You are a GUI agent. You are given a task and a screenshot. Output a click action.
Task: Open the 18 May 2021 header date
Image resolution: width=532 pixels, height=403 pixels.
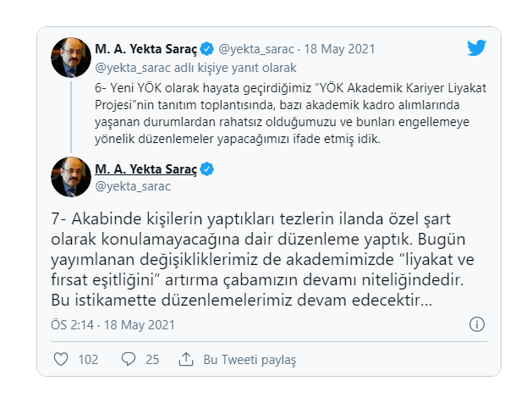[x=339, y=49]
